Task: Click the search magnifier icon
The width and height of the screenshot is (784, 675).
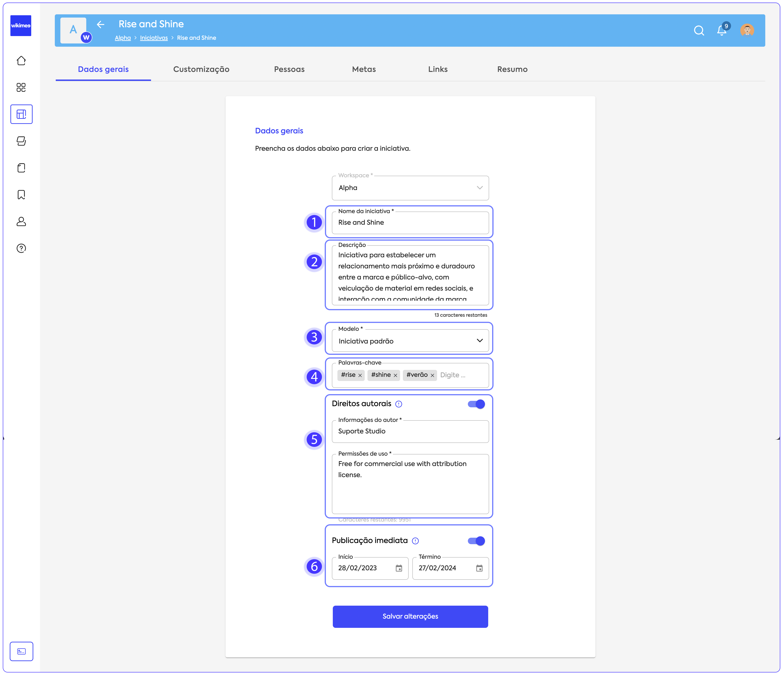Action: [699, 31]
